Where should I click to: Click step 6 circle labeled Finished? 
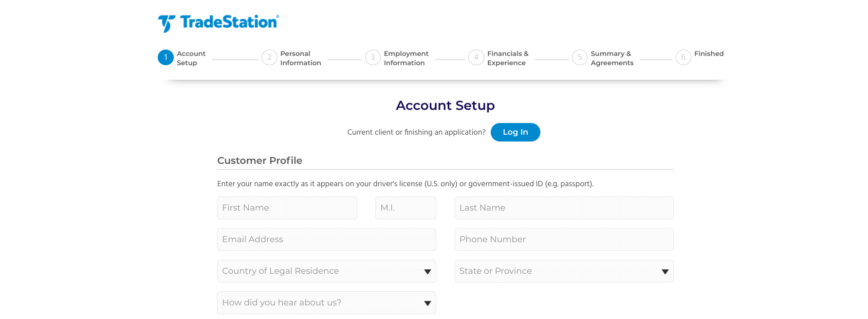pos(683,57)
